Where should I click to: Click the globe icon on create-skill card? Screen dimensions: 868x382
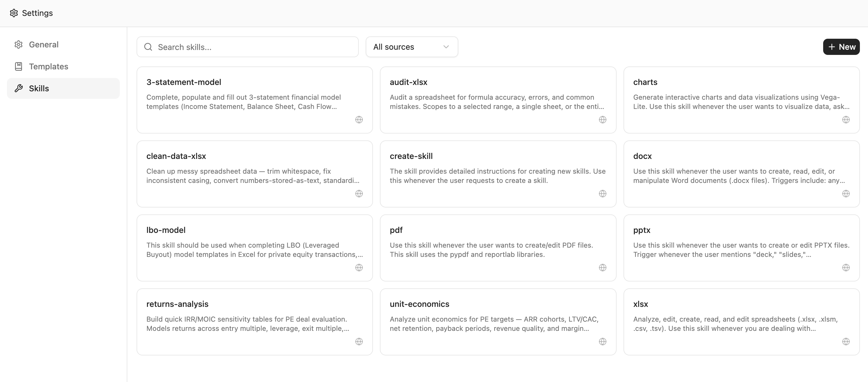point(602,194)
